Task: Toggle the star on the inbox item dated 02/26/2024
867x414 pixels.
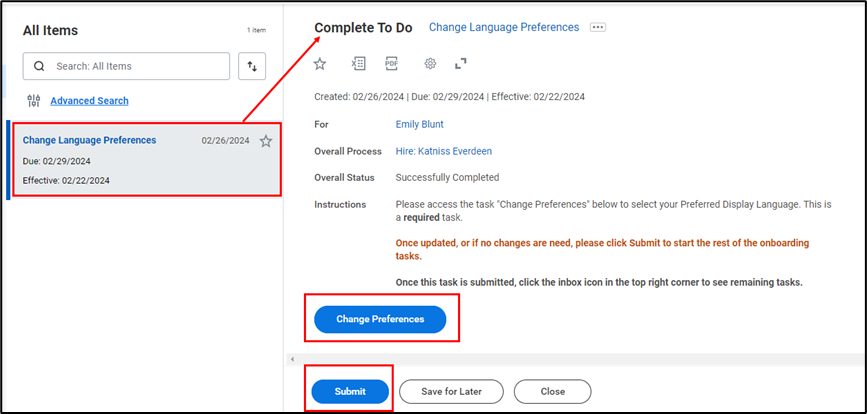Action: (x=266, y=141)
